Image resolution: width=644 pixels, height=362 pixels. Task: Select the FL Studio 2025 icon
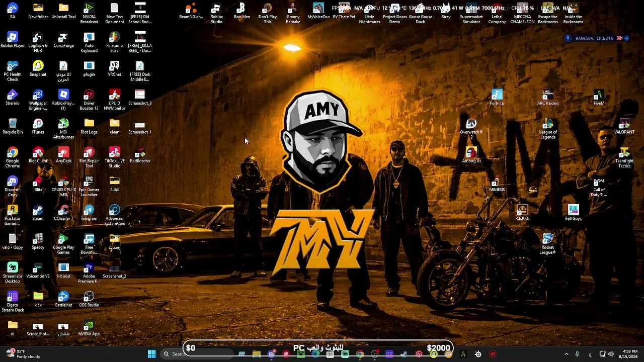click(114, 42)
